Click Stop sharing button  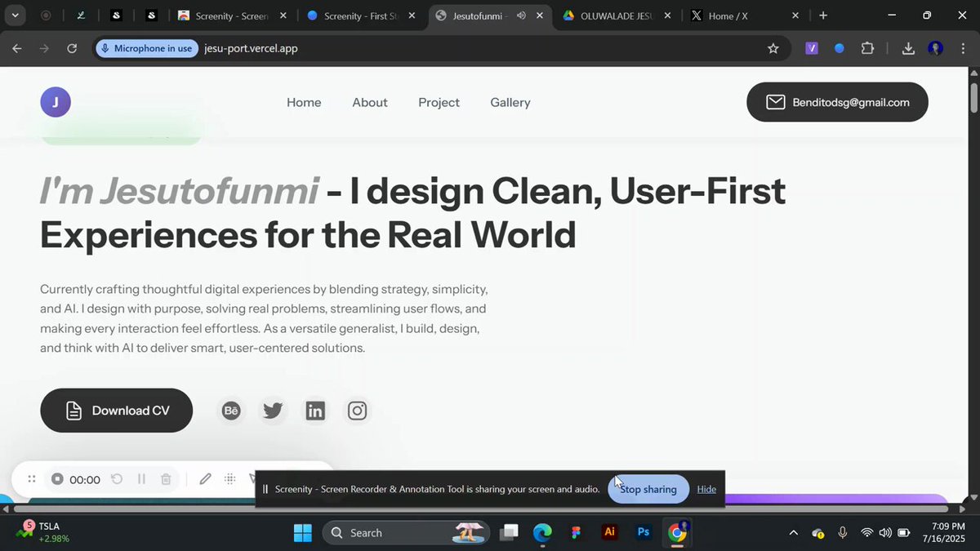tap(648, 489)
